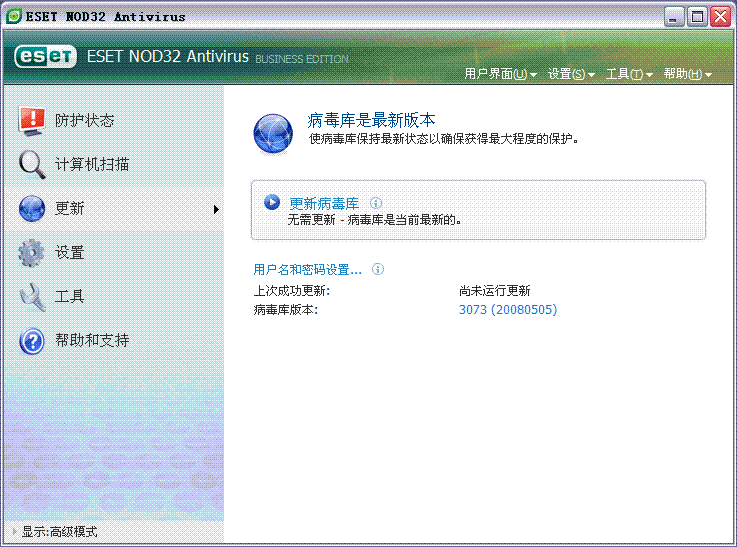
Task: Click the 无需更新 status message
Action: tap(374, 220)
